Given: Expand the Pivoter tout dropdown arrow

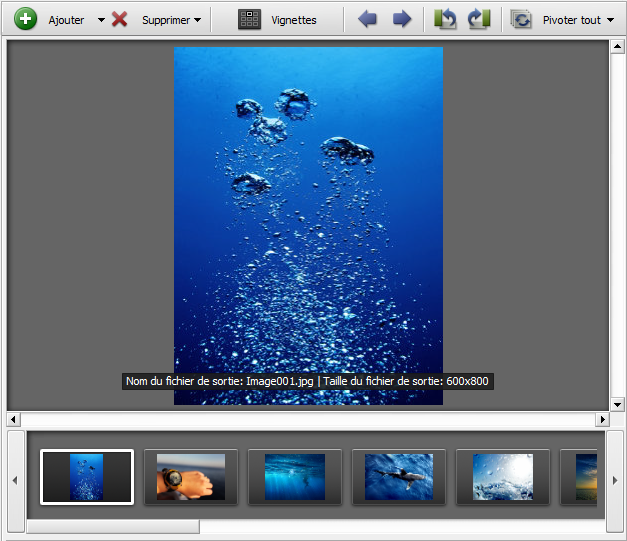Looking at the screenshot, I should click(x=610, y=20).
